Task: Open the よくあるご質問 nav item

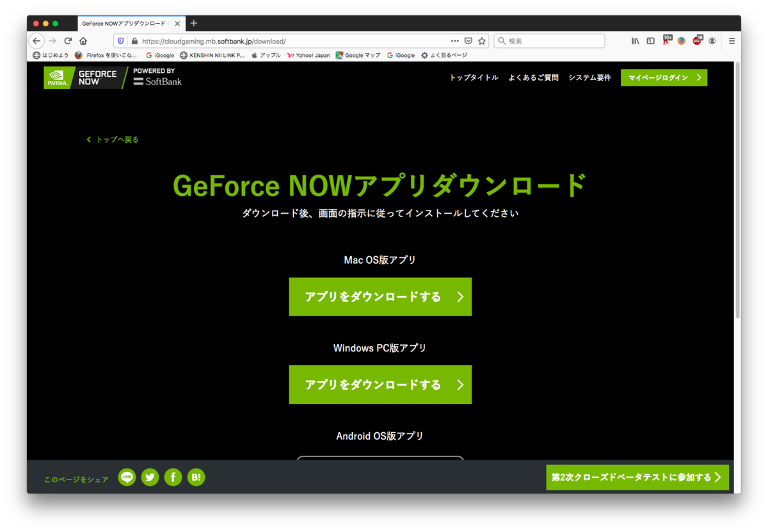Action: (x=533, y=77)
